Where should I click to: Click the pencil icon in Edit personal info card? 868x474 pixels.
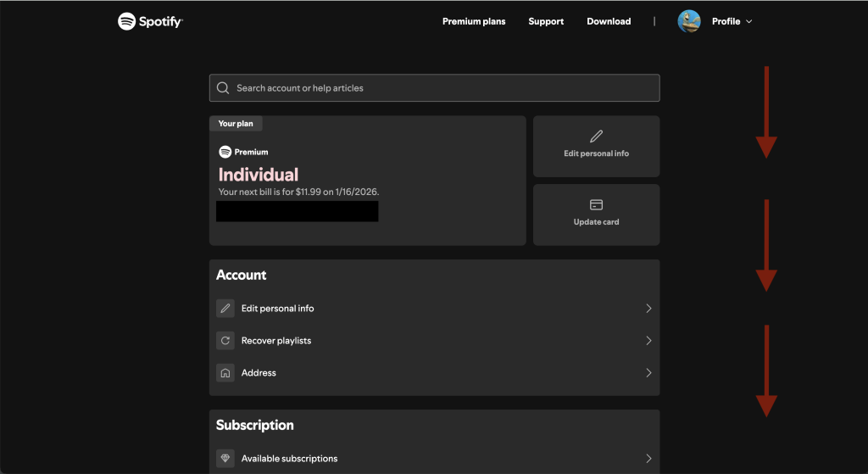[596, 137]
